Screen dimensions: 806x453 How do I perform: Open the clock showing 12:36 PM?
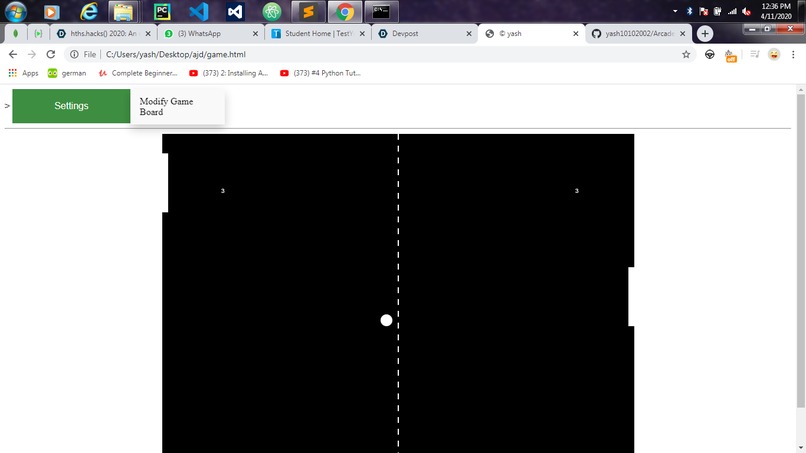pos(776,11)
